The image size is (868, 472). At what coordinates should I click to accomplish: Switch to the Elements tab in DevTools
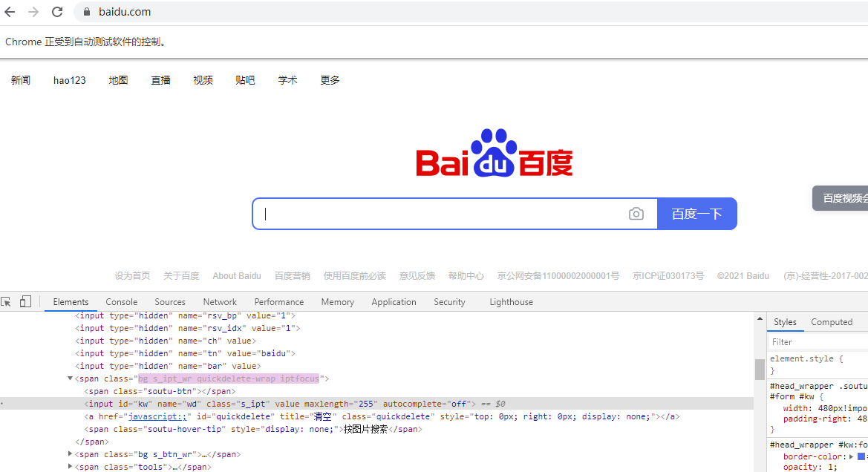tap(71, 301)
